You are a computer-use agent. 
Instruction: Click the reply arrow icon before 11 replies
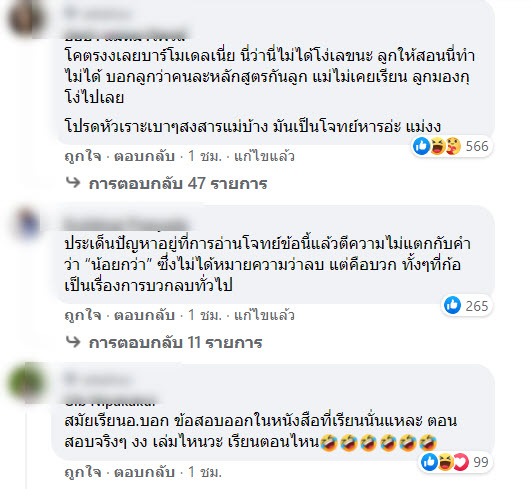pos(73,342)
